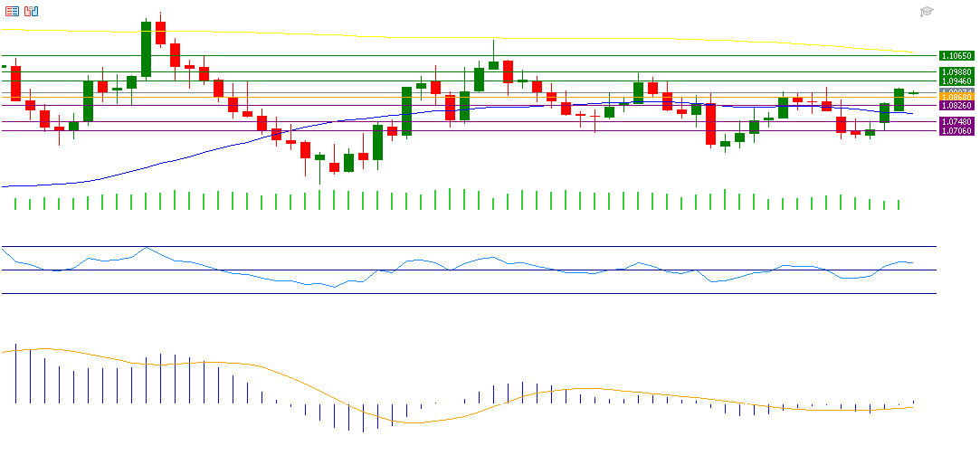Select the 1.10650 price level label

956,55
